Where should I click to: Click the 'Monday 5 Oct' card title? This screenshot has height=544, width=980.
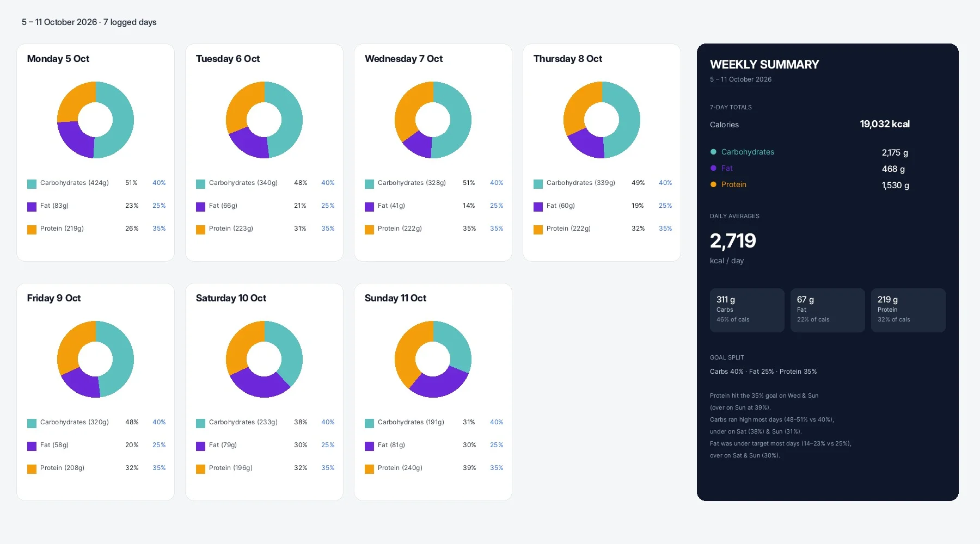58,59
